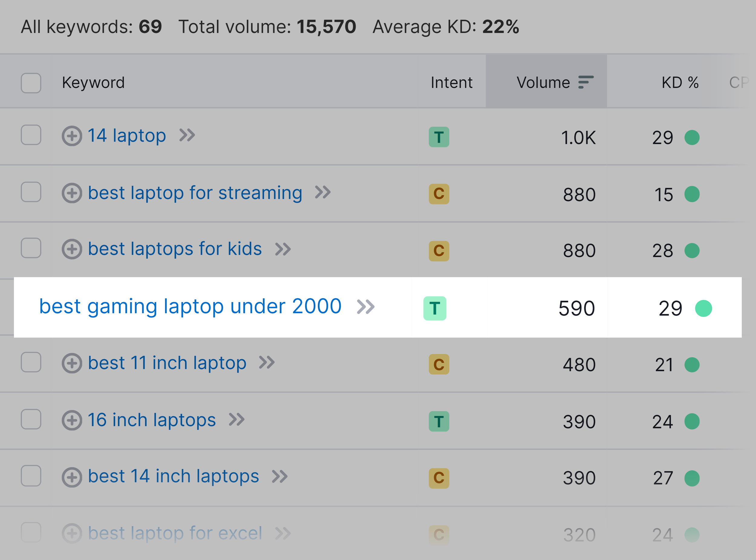Open the keyword 'best 11 inch laptop'
Screen dimensions: 756x560
click(x=167, y=362)
